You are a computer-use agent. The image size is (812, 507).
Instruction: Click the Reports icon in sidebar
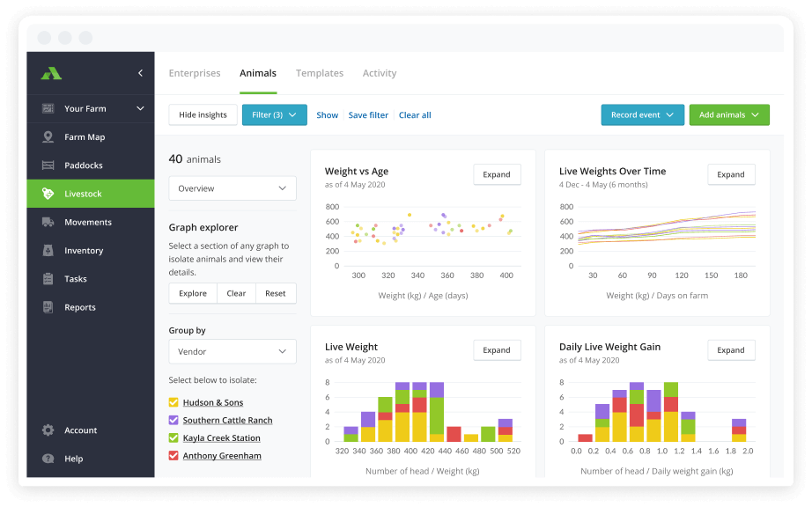tap(48, 307)
